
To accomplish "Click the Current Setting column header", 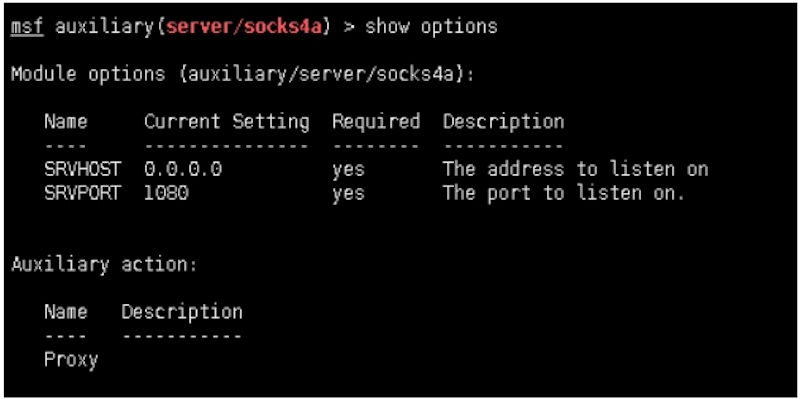I will (x=227, y=122).
